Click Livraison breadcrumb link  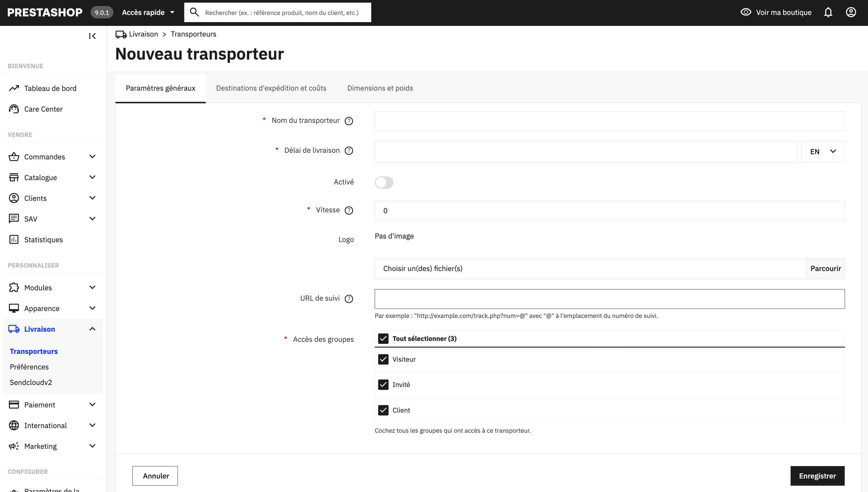pos(143,34)
